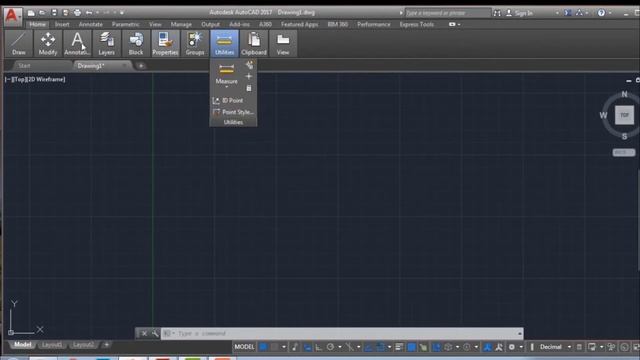Open the Performance ribbon tab
Image resolution: width=640 pixels, height=360 pixels.
[x=373, y=24]
